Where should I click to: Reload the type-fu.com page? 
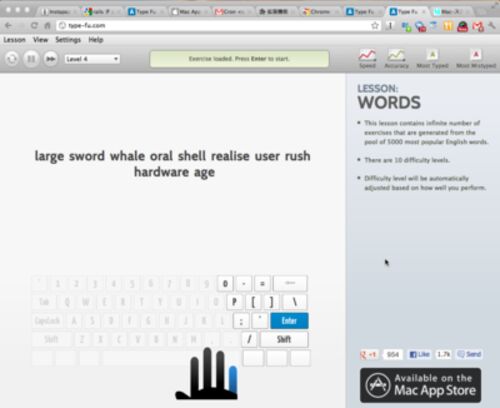click(34, 25)
